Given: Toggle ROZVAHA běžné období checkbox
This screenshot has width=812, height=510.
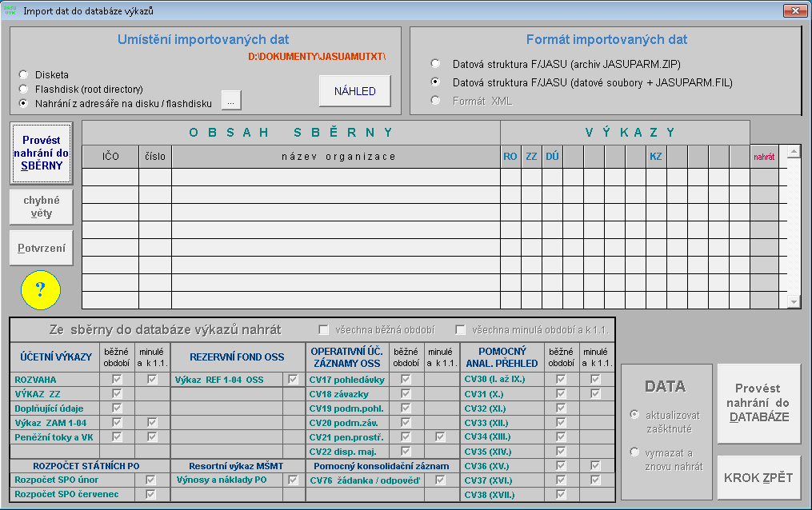Looking at the screenshot, I should pos(117,379).
